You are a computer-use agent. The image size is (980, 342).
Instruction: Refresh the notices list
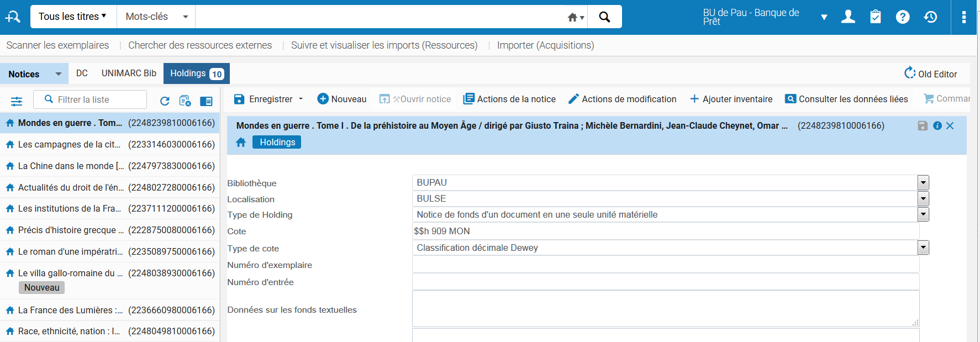tap(165, 101)
